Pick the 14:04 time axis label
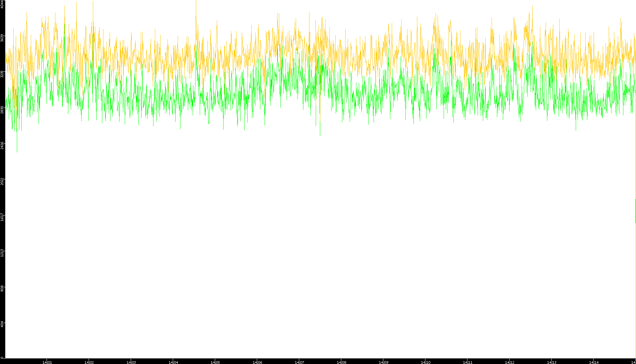 point(173,362)
